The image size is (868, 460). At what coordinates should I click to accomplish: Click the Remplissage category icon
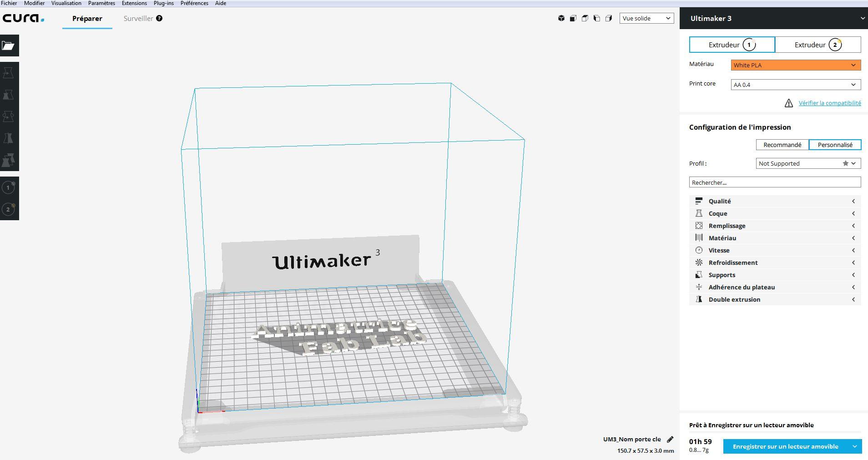coord(699,226)
